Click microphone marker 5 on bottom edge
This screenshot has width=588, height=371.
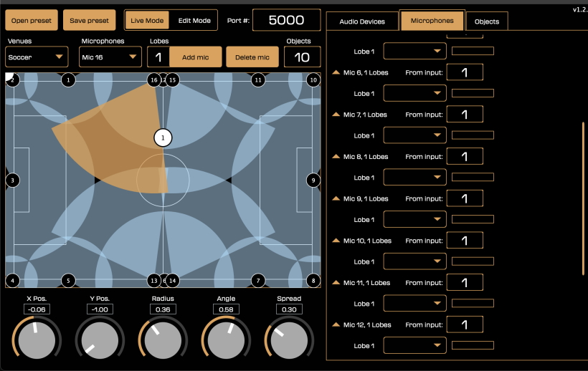tap(67, 280)
